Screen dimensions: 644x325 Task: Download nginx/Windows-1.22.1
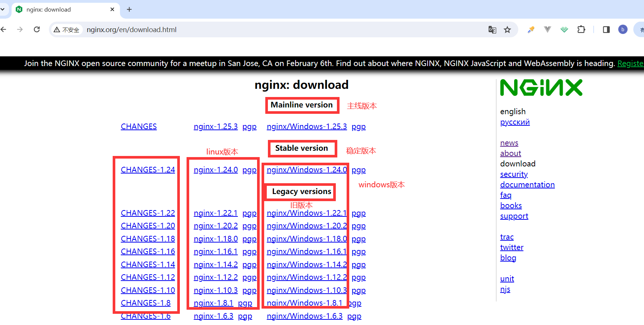307,213
